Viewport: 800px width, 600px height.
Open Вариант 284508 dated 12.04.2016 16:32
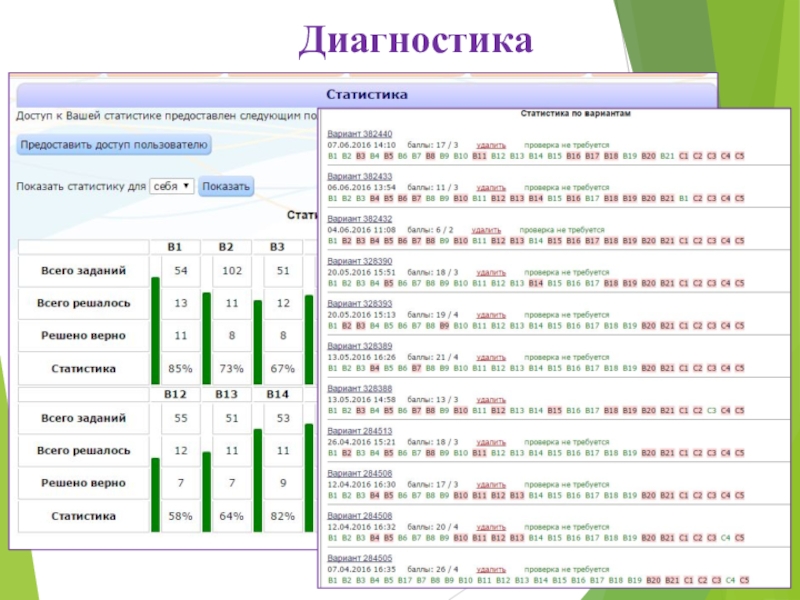pyautogui.click(x=360, y=515)
